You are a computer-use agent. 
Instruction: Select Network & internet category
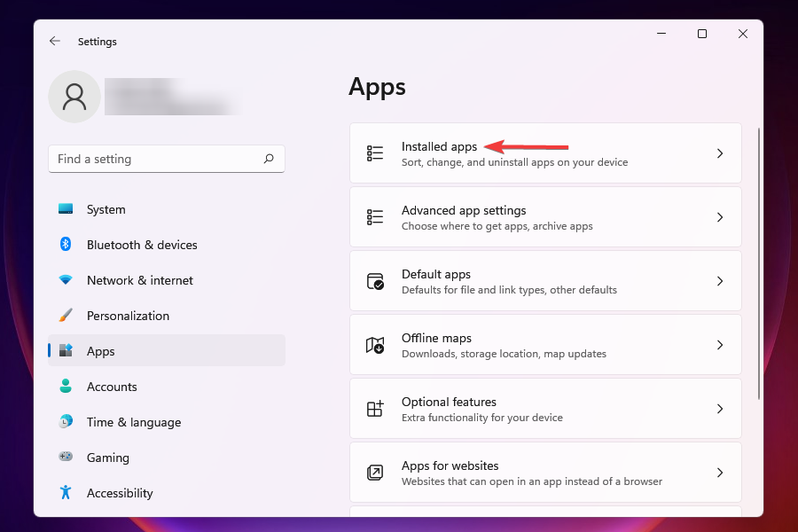pos(167,280)
